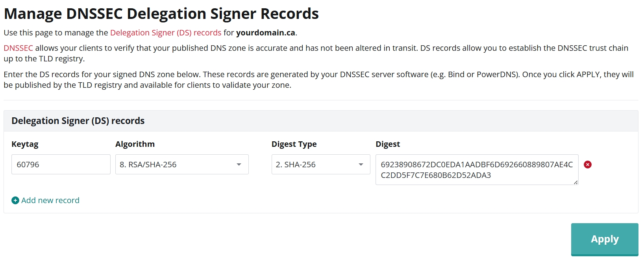Click the caret arrow in Algorithm select
Image resolution: width=644 pixels, height=259 pixels.
[x=239, y=165]
